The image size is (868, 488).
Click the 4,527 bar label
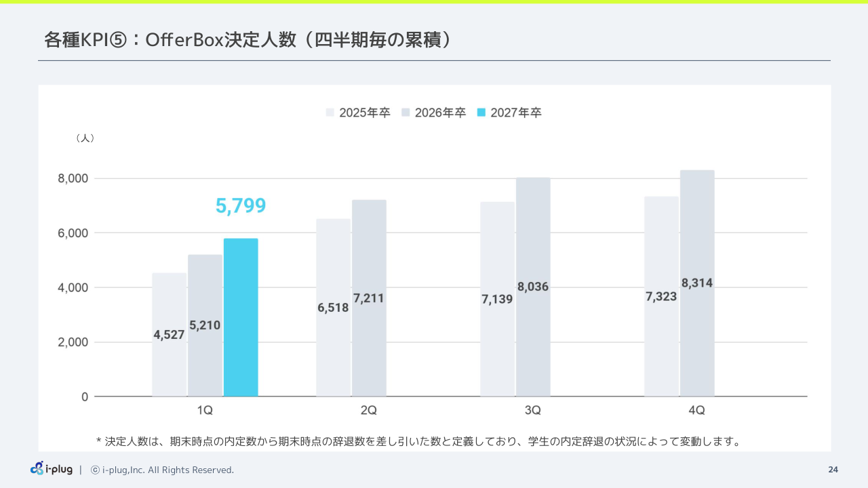[170, 335]
